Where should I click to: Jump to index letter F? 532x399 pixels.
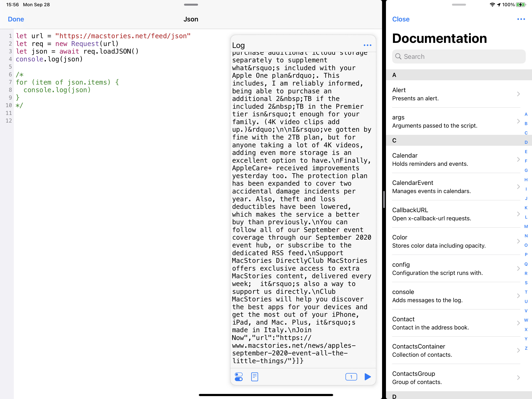[526, 161]
